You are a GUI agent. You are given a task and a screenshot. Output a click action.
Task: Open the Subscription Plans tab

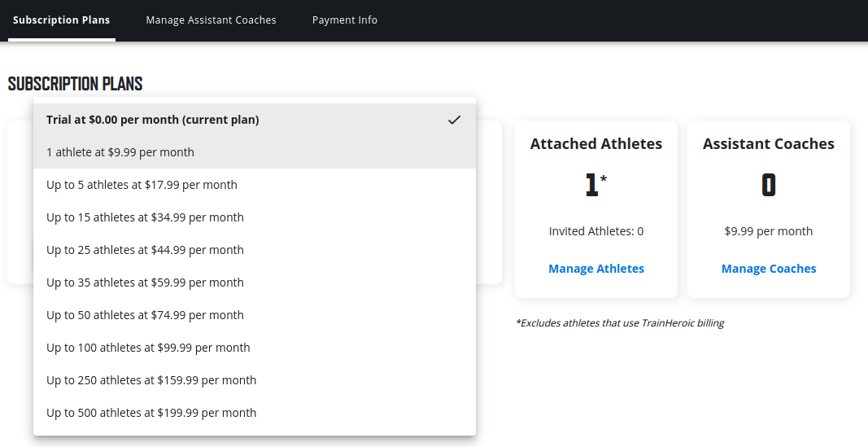coord(61,20)
